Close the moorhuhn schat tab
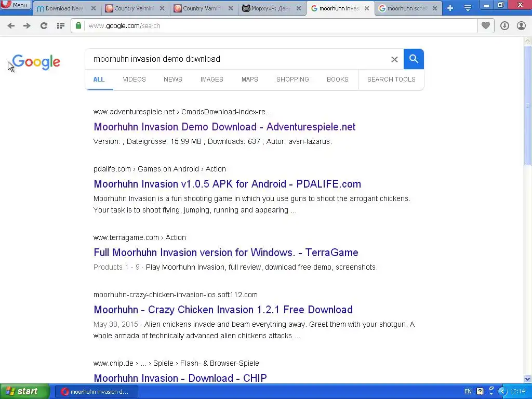532x399 pixels. [435, 8]
